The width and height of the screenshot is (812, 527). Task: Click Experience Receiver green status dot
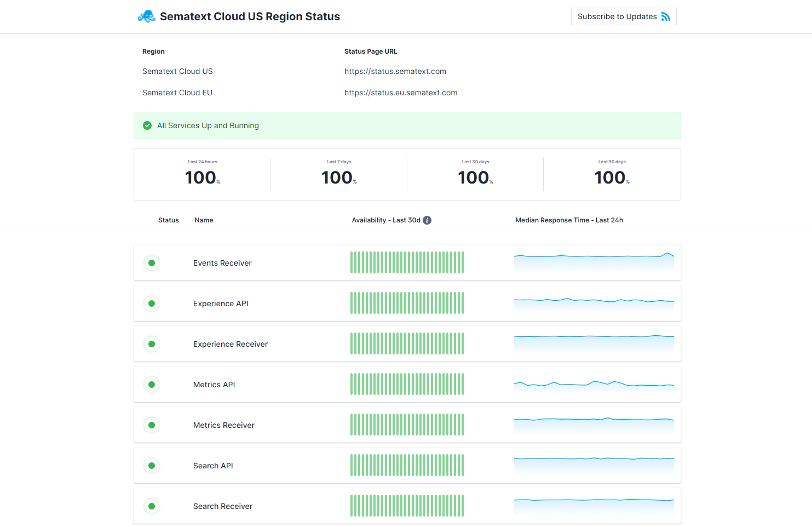152,344
